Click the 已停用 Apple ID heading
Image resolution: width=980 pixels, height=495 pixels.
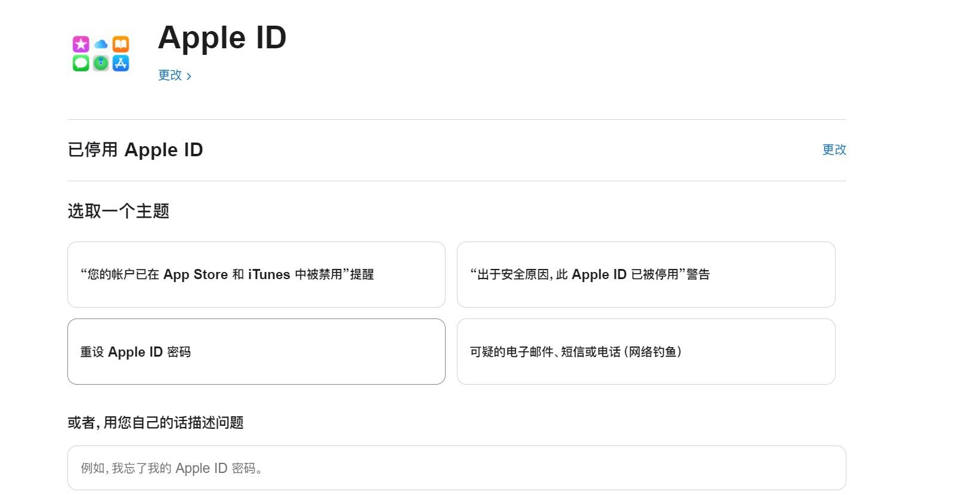click(x=135, y=150)
